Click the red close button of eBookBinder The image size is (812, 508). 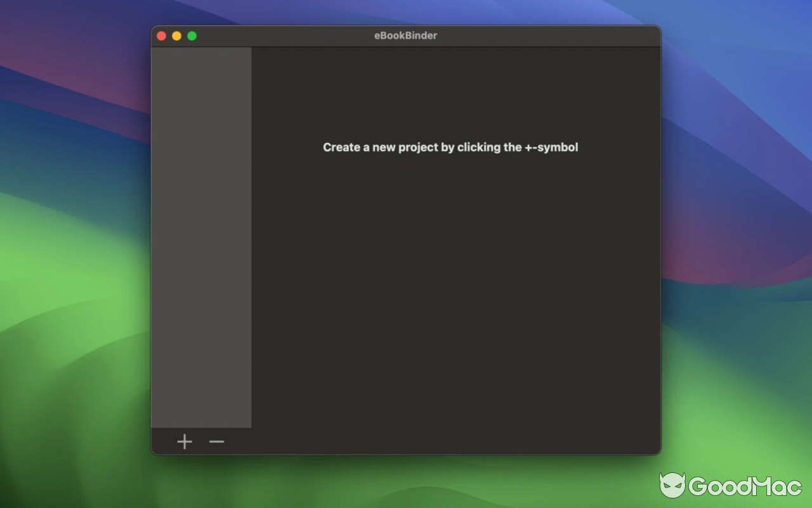click(x=161, y=36)
